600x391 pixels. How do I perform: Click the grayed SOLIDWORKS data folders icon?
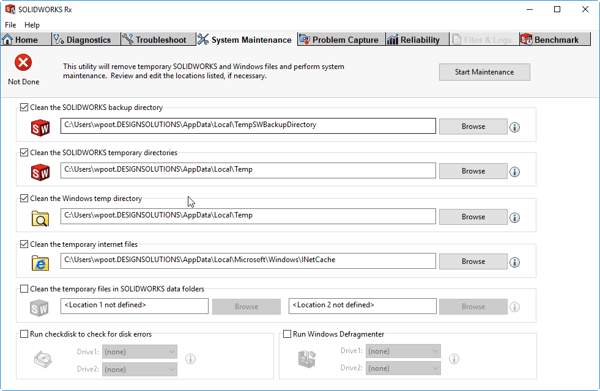[x=39, y=308]
